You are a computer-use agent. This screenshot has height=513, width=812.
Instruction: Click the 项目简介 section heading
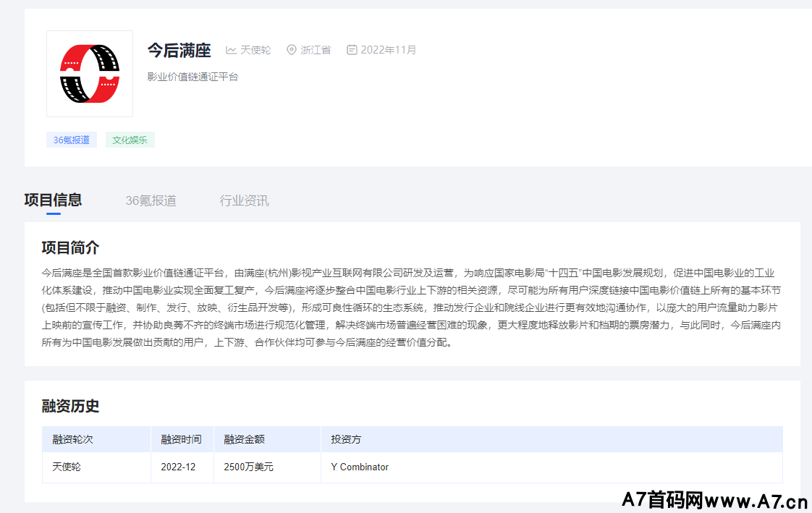pyautogui.click(x=70, y=247)
